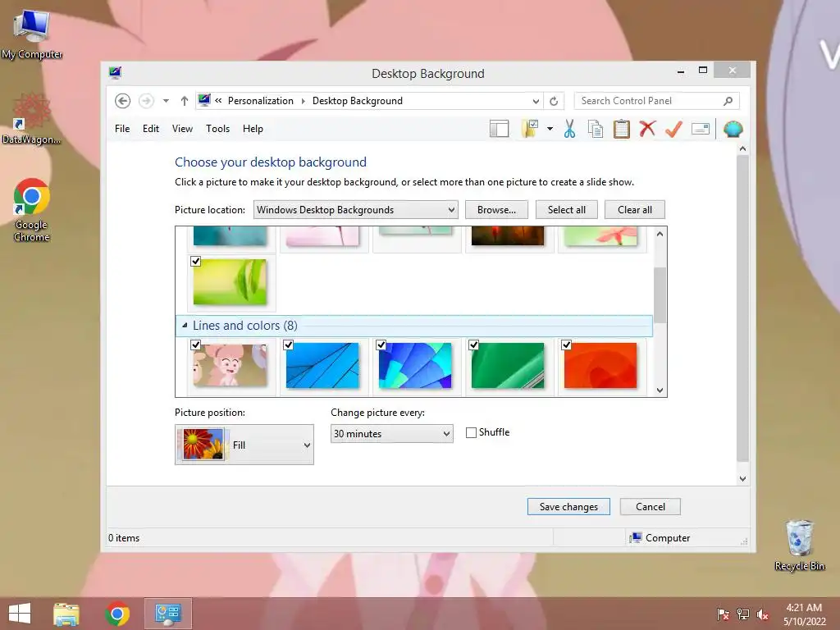The image size is (840, 630).
Task: Uncheck the cartoon pig wallpaper checkbox
Action: click(x=195, y=345)
